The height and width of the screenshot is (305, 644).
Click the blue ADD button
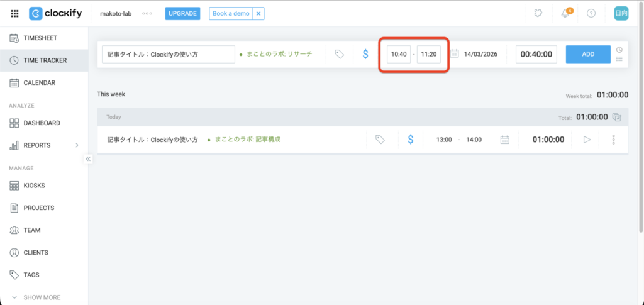(587, 54)
